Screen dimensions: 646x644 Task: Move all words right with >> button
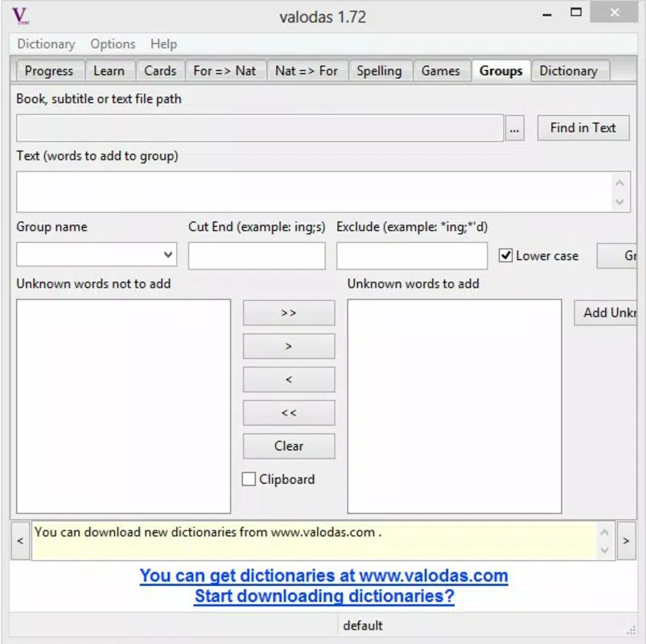(289, 313)
